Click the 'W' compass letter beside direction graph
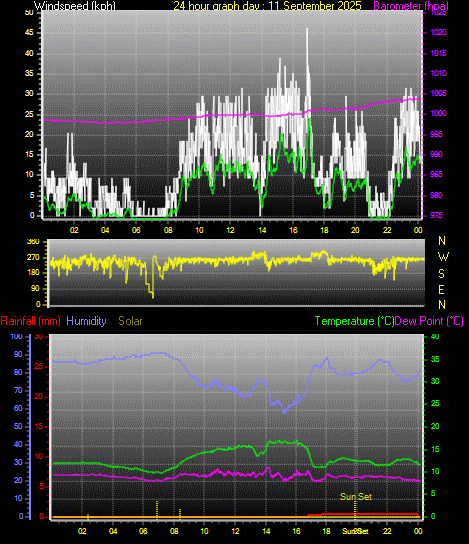The width and height of the screenshot is (469, 544). (x=443, y=257)
